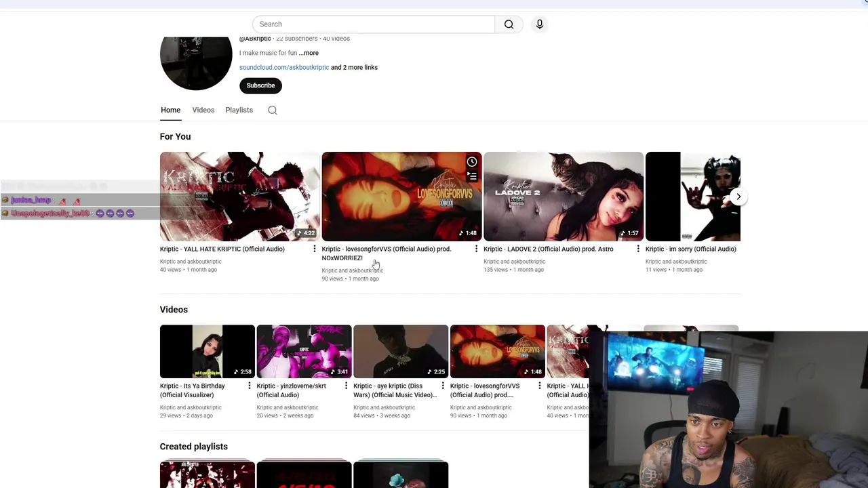Play the LADOVE 2 cat thumbnail
Image resolution: width=868 pixels, height=488 pixels.
click(x=564, y=197)
